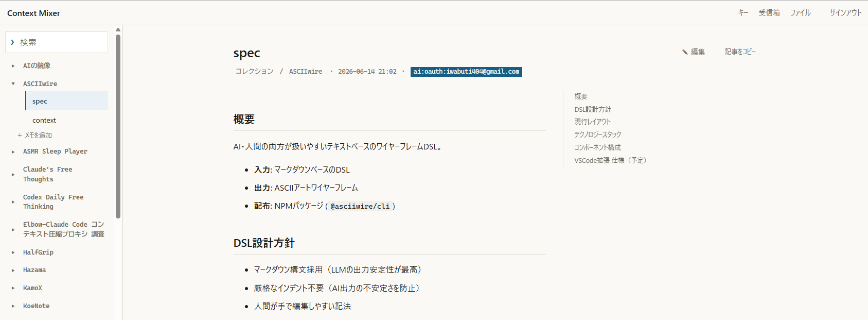Open the AIの鏡像 collection
Image resolution: width=868 pixels, height=320 pixels.
coord(37,65)
